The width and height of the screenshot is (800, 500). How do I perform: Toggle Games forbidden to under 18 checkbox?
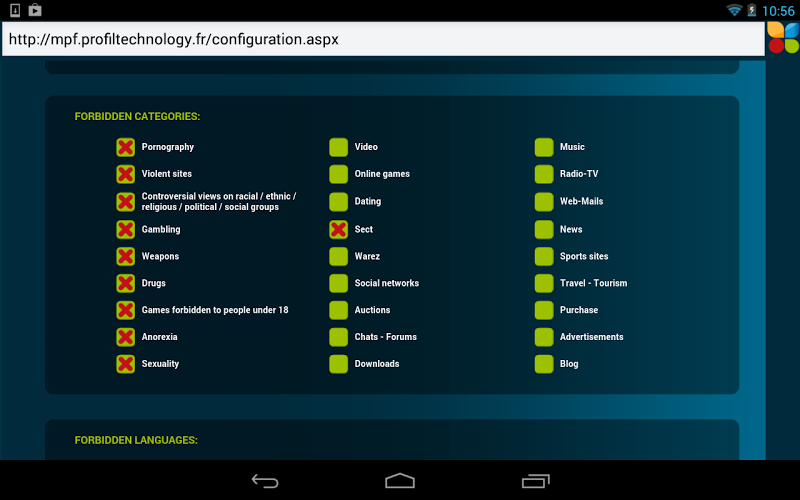(126, 310)
